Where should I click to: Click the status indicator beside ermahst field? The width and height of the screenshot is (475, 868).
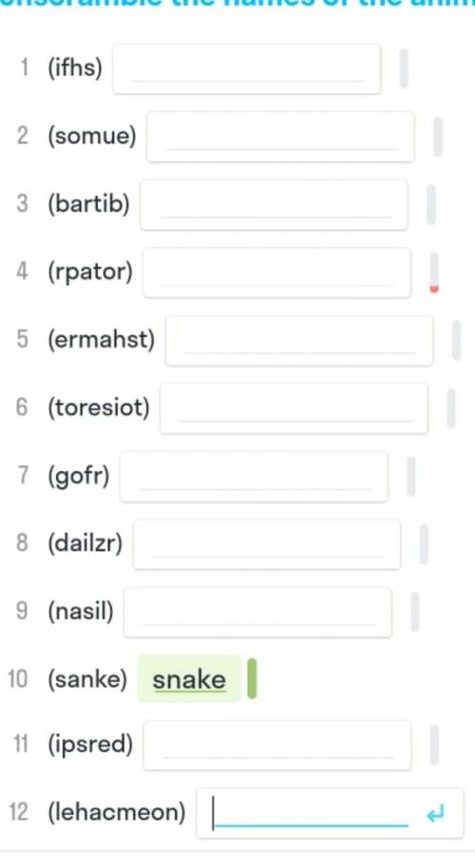(x=457, y=340)
